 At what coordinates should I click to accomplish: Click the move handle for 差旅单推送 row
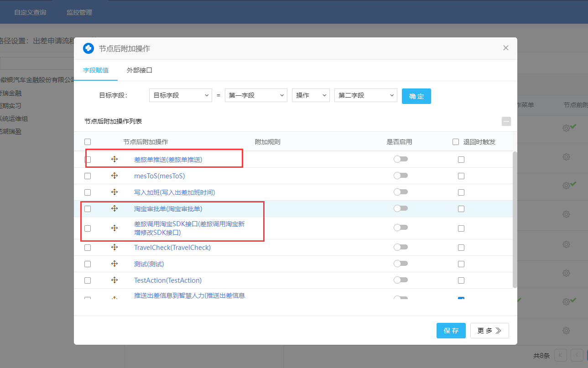tap(114, 159)
